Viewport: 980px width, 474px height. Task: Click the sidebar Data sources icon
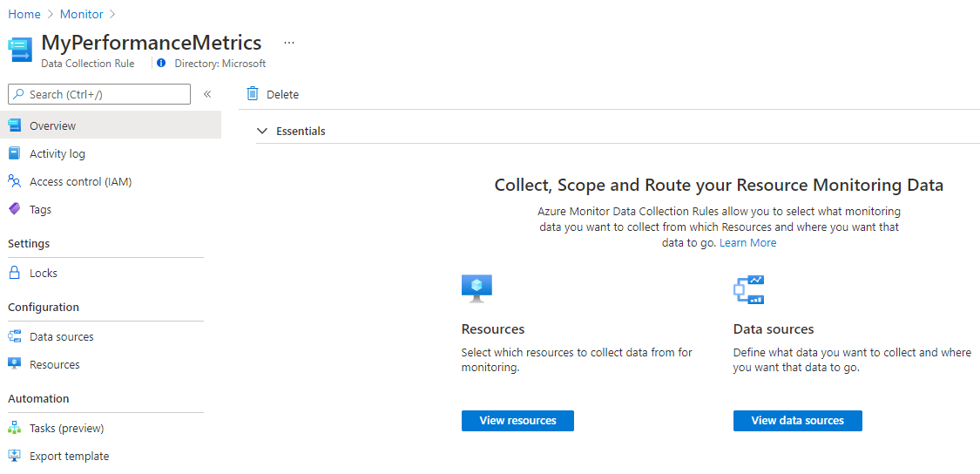click(15, 336)
